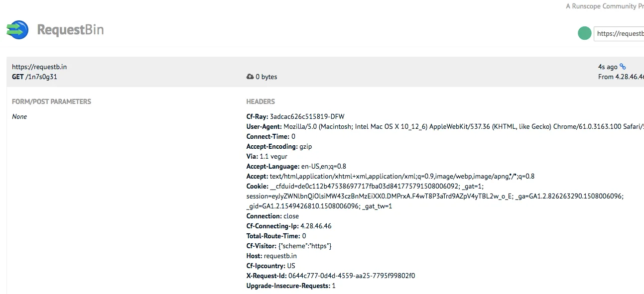Click the green status circle indicator
This screenshot has height=294, width=644.
tap(584, 33)
